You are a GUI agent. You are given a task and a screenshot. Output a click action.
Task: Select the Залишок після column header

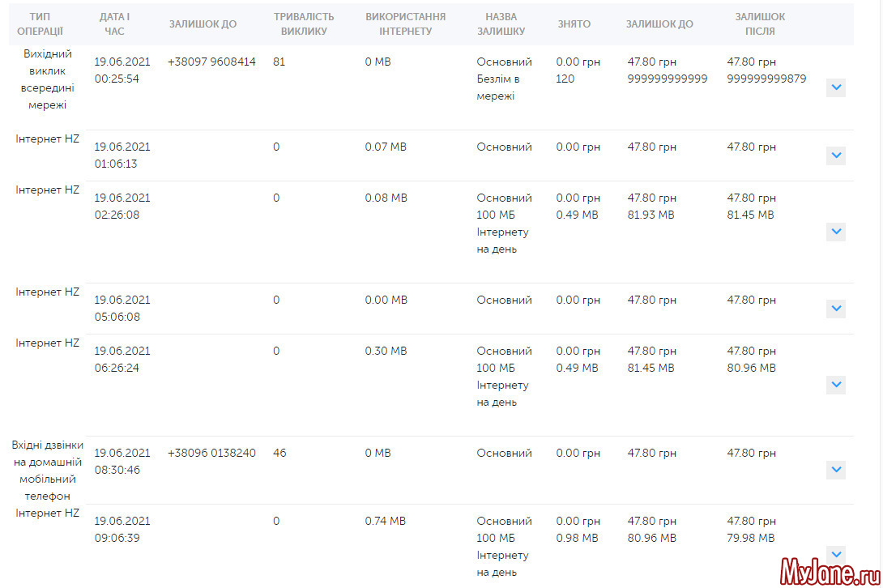(759, 24)
